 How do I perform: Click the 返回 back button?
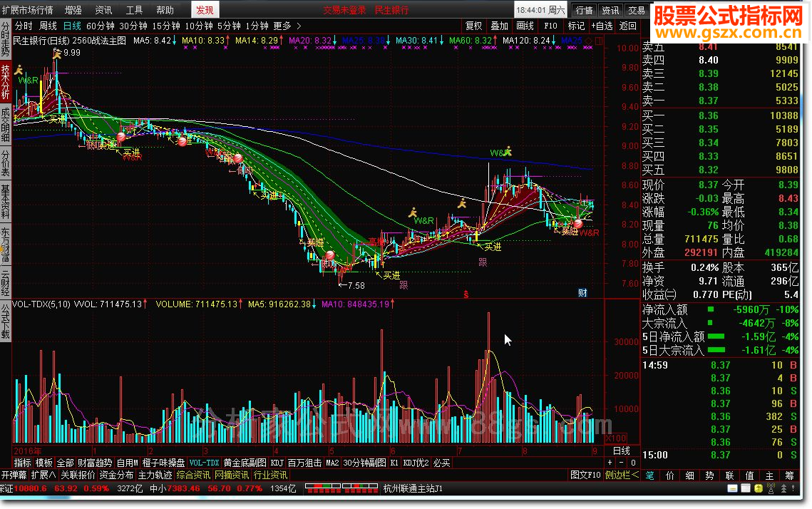627,26
